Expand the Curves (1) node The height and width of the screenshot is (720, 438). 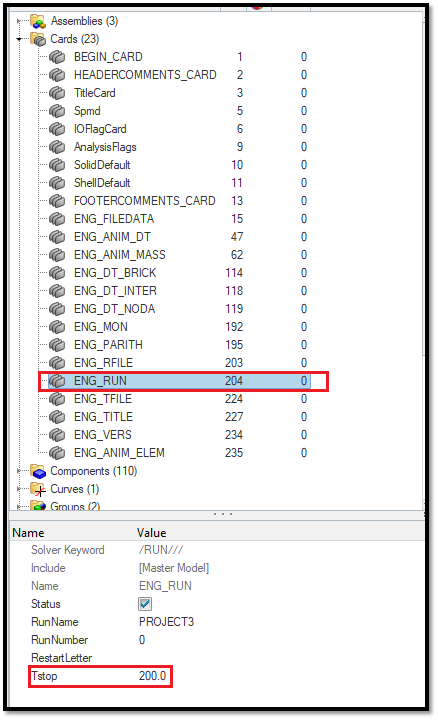pyautogui.click(x=19, y=489)
